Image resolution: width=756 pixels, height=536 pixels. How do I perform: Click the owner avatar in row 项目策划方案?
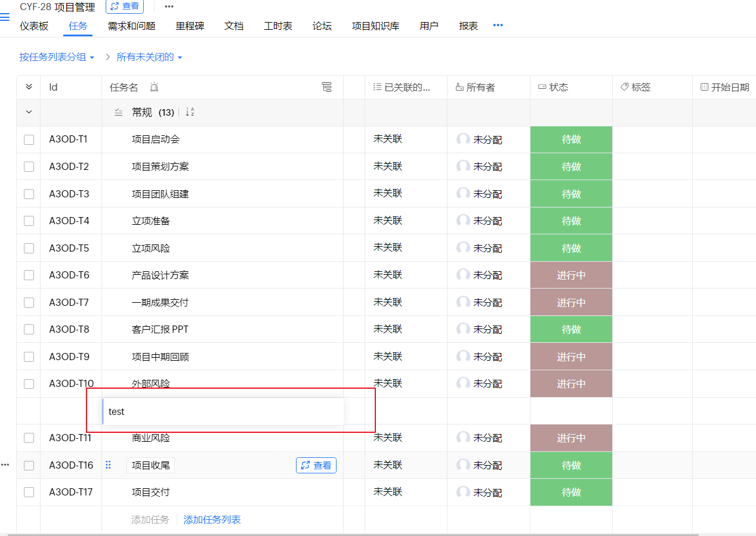click(x=463, y=166)
